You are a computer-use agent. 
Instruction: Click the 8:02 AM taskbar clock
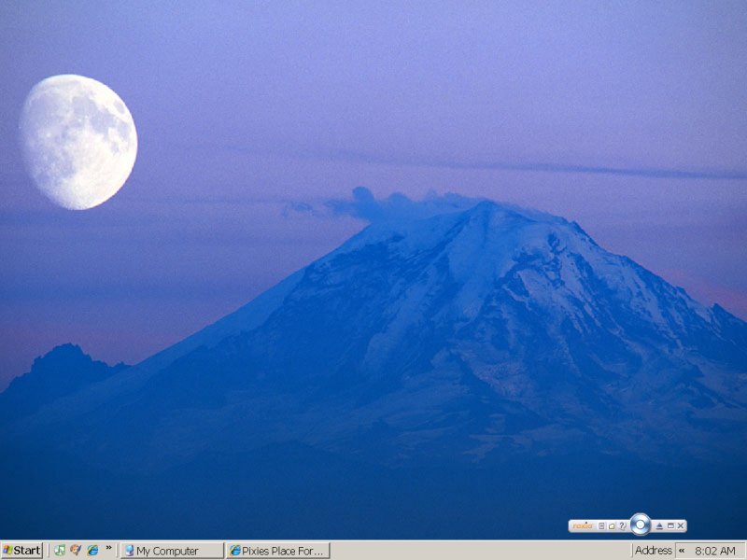[715, 551]
